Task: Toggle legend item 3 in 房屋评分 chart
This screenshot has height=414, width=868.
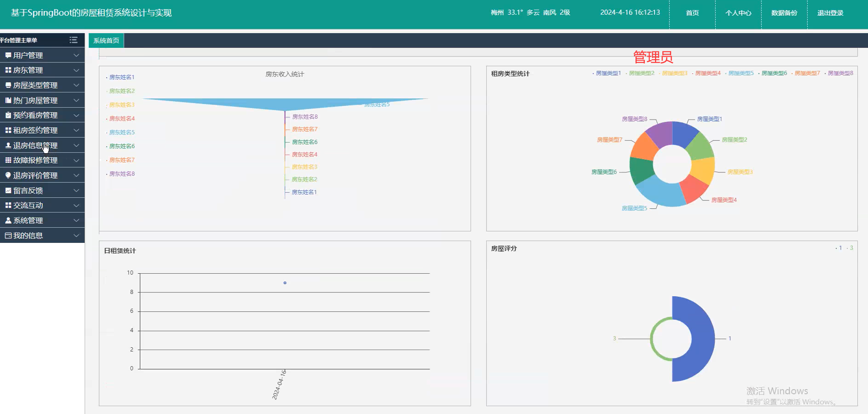Action: pos(850,248)
